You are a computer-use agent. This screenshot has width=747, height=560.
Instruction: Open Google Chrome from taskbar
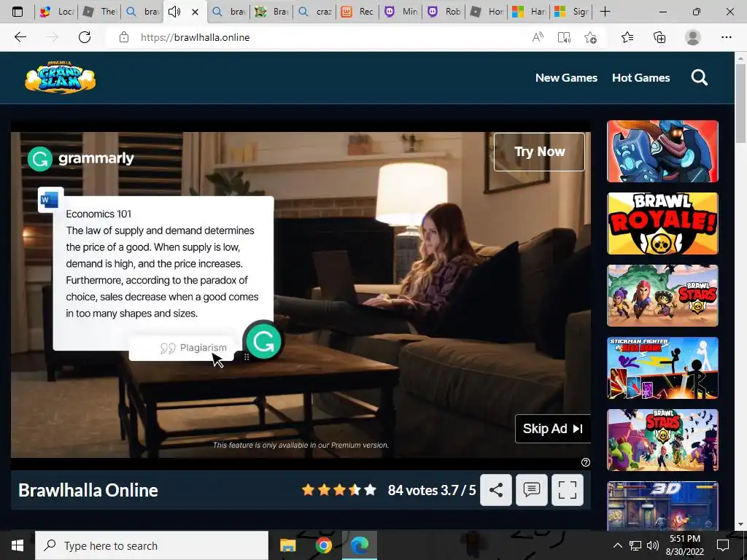[323, 545]
